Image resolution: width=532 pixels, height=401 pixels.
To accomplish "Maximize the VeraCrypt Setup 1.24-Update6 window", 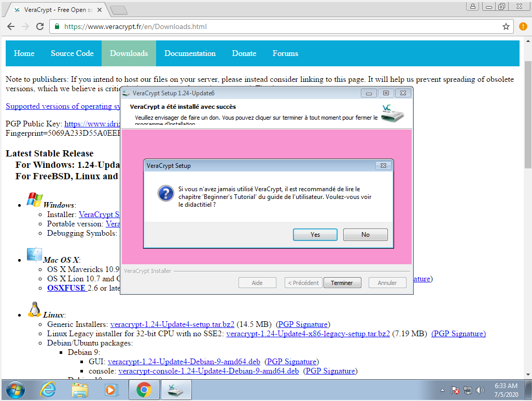I will coord(386,93).
